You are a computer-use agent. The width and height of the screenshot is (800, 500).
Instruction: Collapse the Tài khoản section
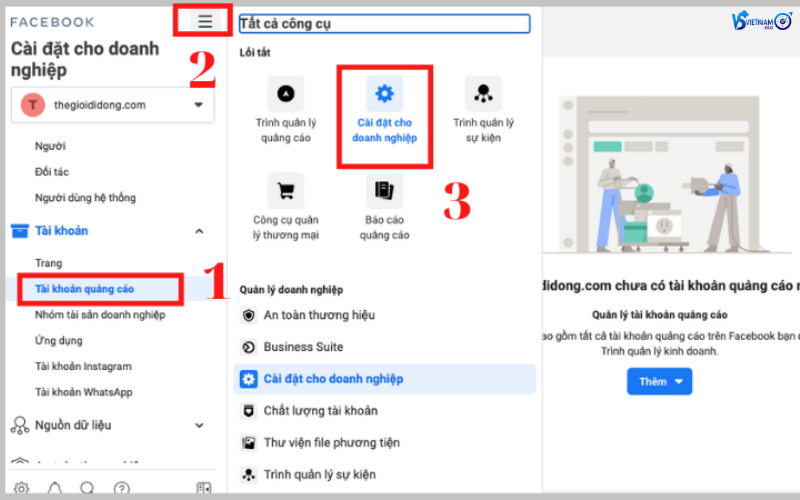[198, 231]
